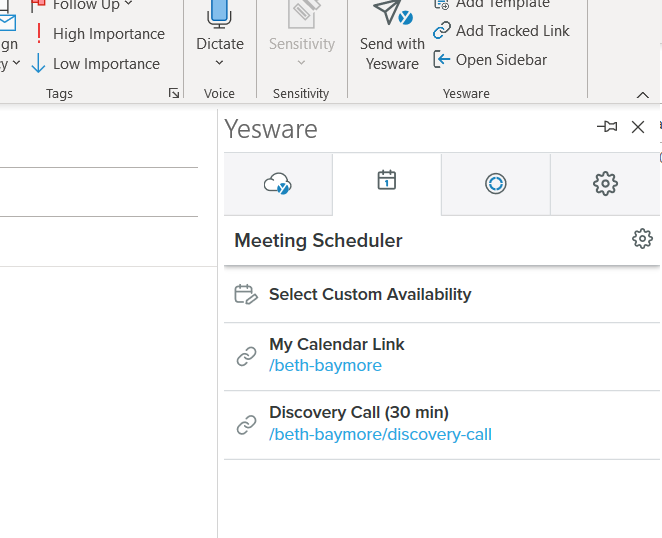Open the Follow Up flag dropdown
This screenshot has height=538, width=662.
click(x=128, y=4)
